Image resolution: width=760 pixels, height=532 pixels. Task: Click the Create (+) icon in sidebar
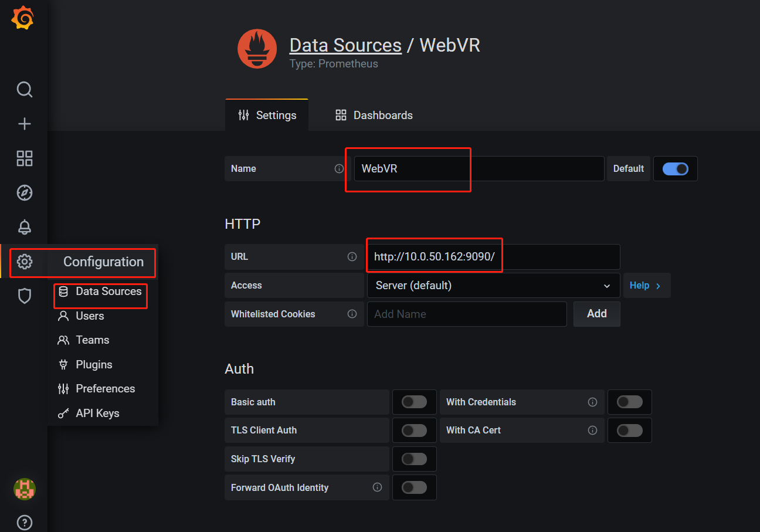tap(24, 123)
